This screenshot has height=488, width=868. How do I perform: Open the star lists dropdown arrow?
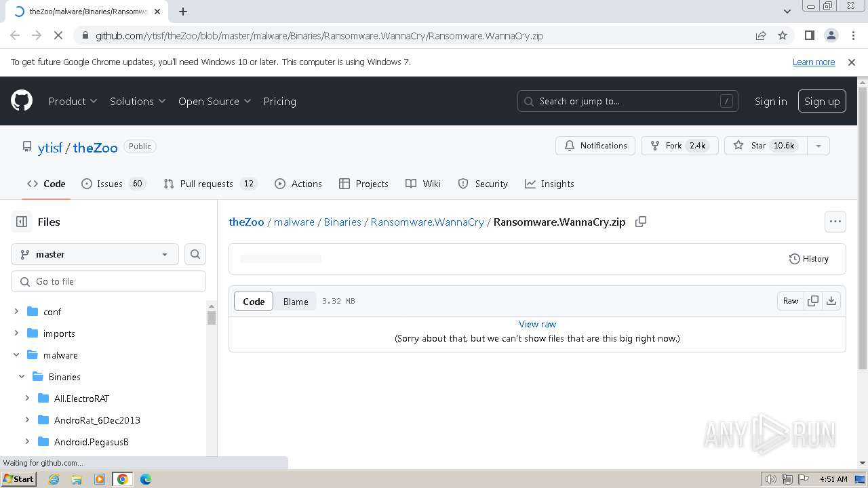818,146
